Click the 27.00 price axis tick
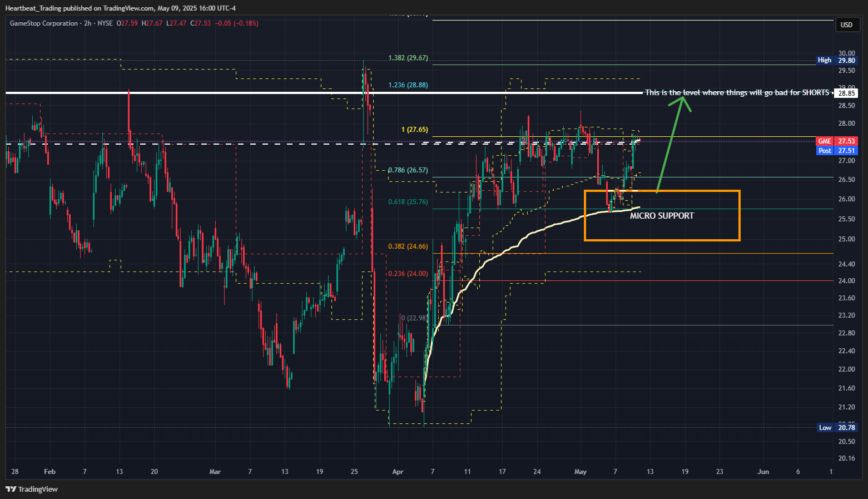Screen dimensions: 868x499 coord(847,161)
